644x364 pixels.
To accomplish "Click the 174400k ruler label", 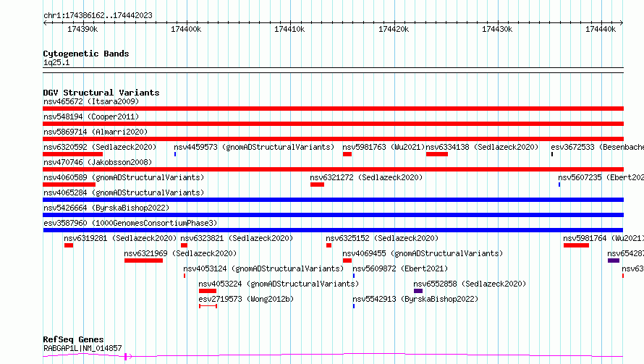I will (x=186, y=29).
